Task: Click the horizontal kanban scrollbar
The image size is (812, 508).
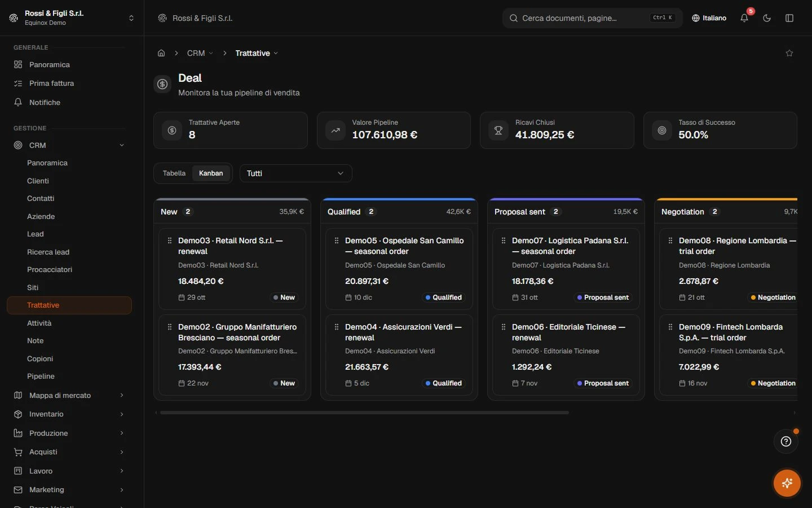Action: click(x=364, y=413)
